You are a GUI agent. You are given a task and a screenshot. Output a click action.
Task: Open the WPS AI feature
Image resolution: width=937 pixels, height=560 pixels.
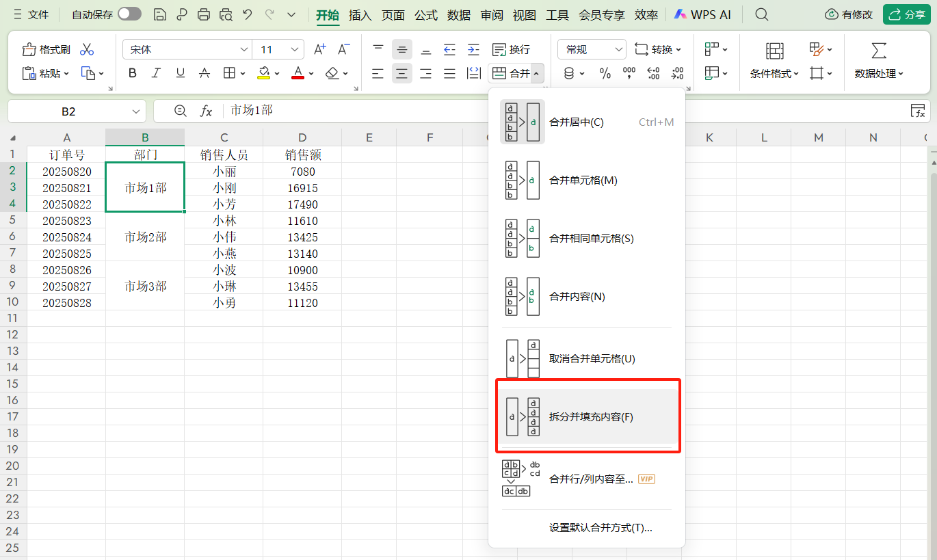coord(702,14)
